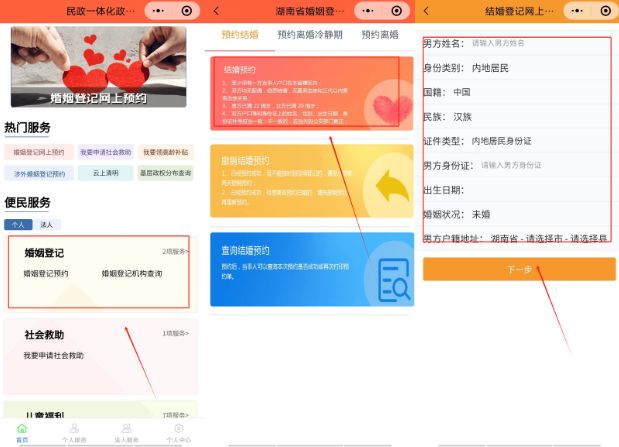Open 法人服务 icon in bottom navigation

pos(126,428)
